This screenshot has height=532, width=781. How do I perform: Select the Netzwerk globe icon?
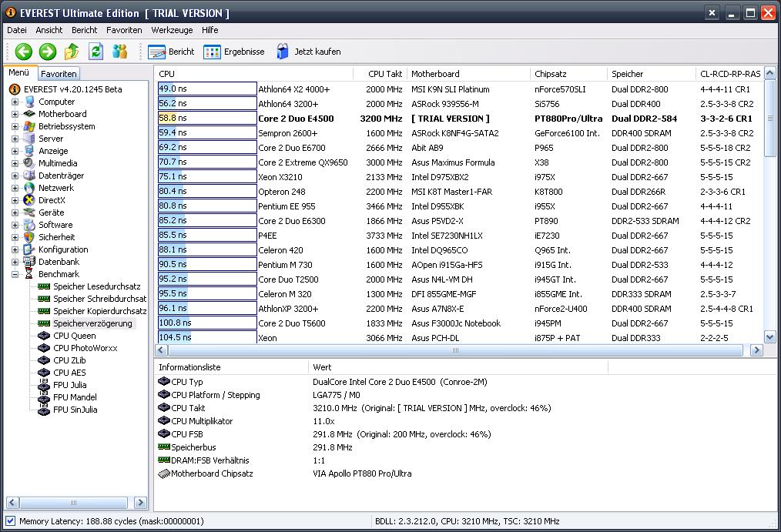click(30, 188)
